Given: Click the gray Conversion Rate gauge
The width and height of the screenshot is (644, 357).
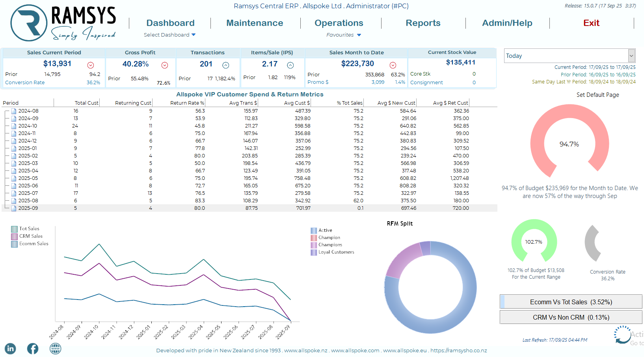Looking at the screenshot, I should [x=593, y=243].
